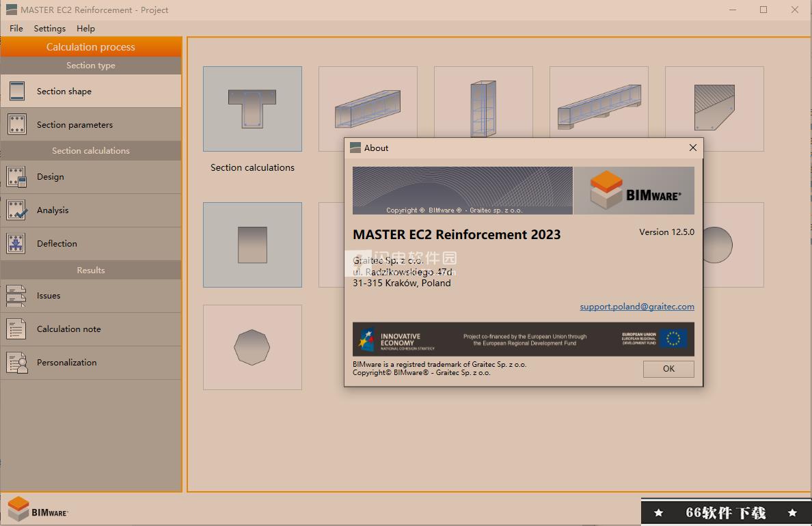Click the Section type group header
812x526 pixels.
click(x=91, y=65)
